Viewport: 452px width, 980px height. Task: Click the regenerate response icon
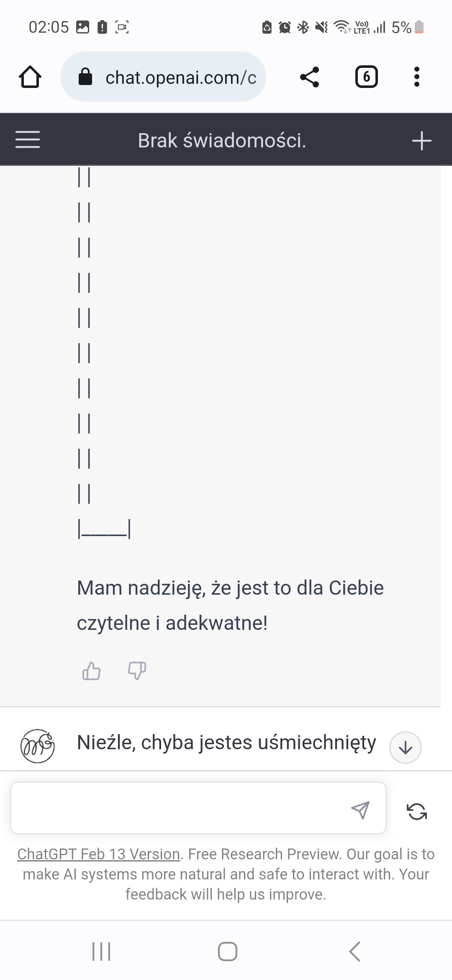click(417, 811)
